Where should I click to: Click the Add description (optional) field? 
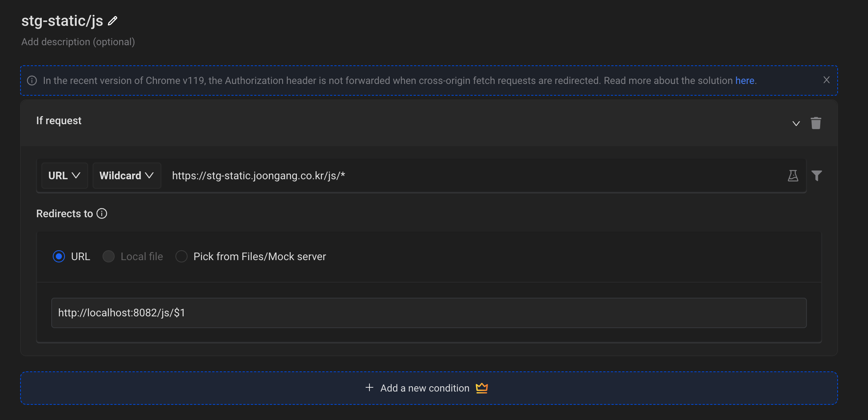[78, 42]
